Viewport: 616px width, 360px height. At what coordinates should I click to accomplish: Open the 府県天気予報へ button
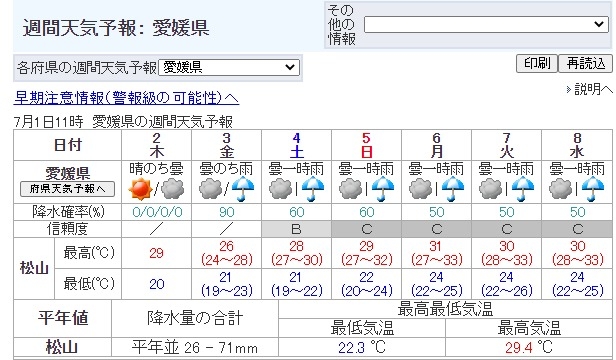[x=68, y=189]
